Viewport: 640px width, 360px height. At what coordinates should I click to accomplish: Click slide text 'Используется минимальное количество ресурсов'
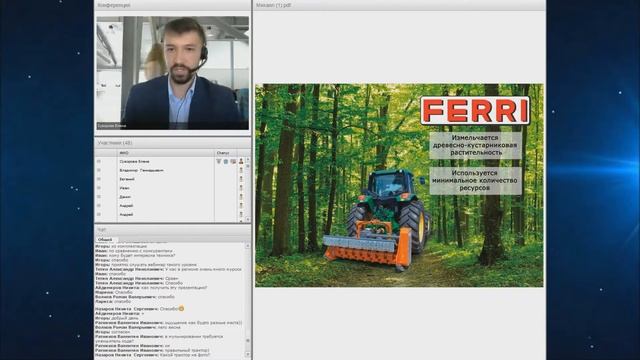[475, 180]
